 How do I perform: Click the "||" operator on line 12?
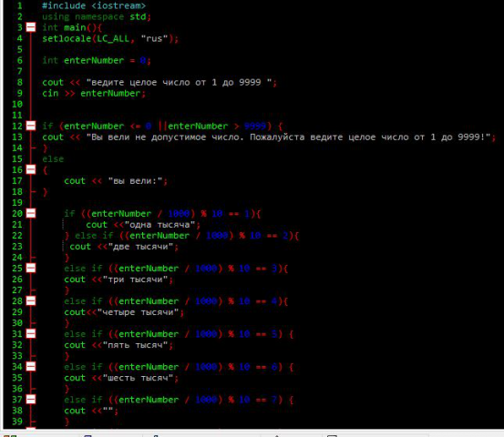tap(162, 126)
